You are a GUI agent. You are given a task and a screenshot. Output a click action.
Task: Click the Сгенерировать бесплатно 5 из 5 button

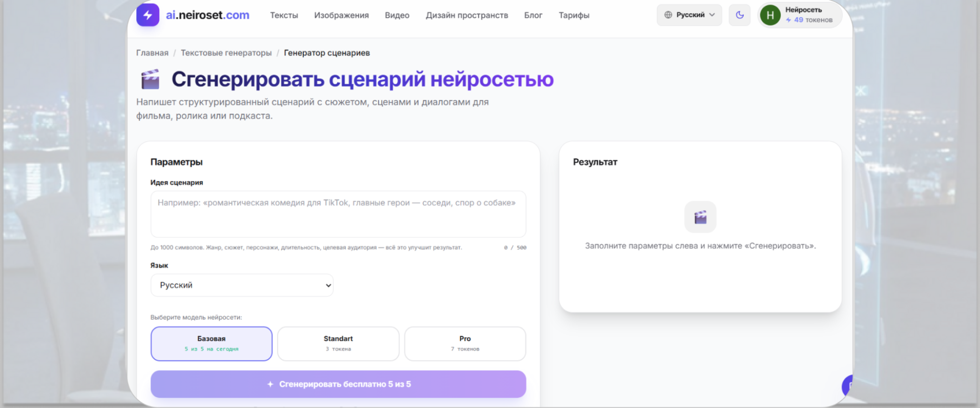click(338, 384)
